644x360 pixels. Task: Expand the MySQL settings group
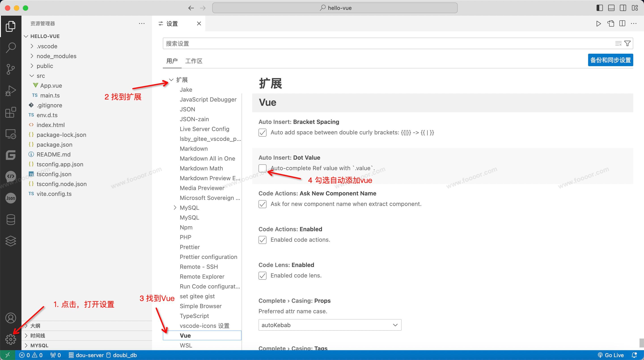(x=175, y=208)
